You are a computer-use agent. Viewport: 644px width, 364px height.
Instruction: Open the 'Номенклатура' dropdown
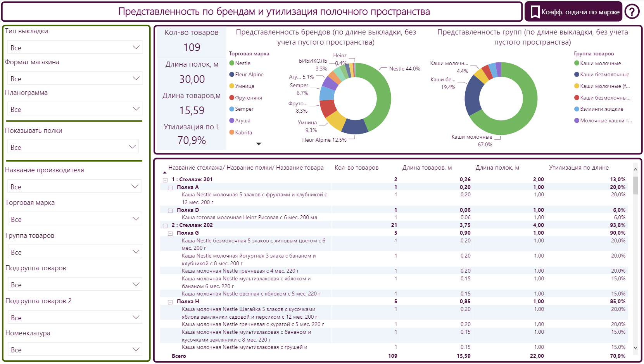tap(75, 349)
